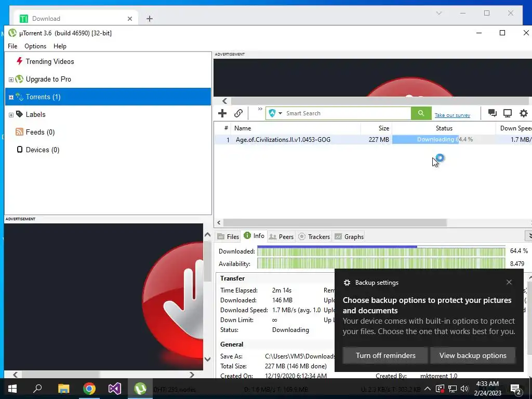Select Torrents (1) in the sidebar
Image resolution: width=532 pixels, height=399 pixels.
pos(108,97)
